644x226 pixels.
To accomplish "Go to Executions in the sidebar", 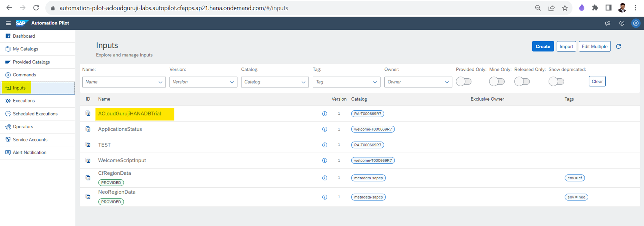I will [x=24, y=101].
